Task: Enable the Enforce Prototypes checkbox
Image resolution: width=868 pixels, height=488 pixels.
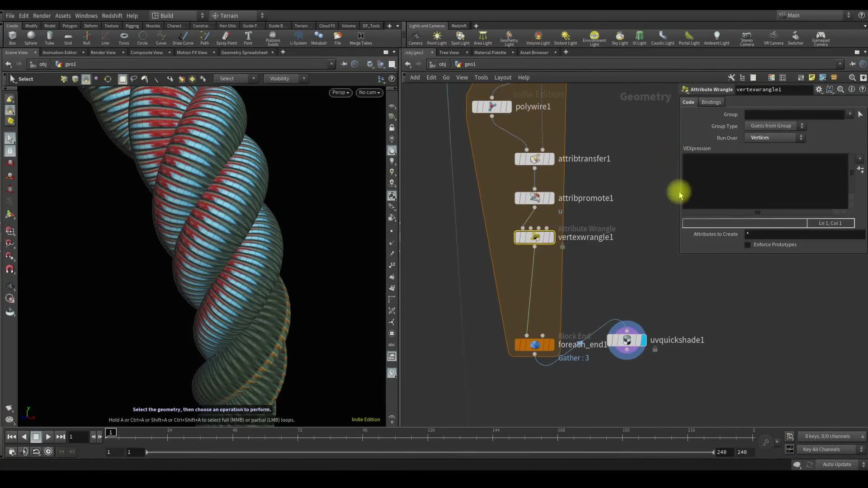Action: (x=747, y=244)
